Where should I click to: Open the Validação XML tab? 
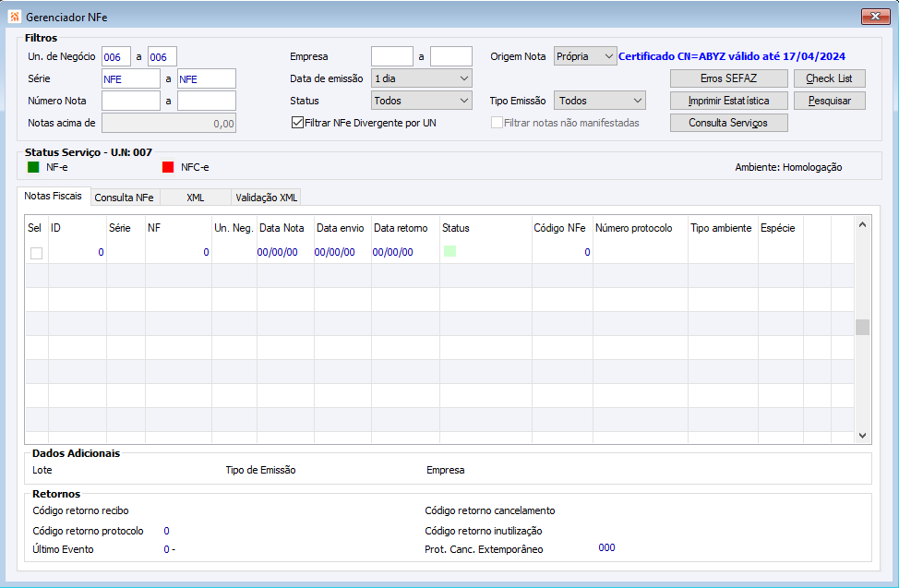[x=266, y=198]
